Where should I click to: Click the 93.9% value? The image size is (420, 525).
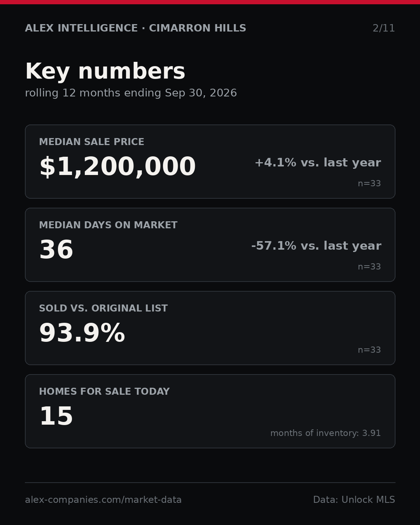[x=82, y=333]
